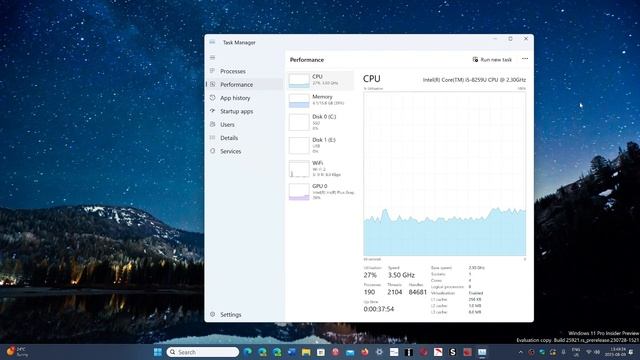Image resolution: width=640 pixels, height=360 pixels.
Task: Open the weather widget on taskbar
Action: (17, 352)
